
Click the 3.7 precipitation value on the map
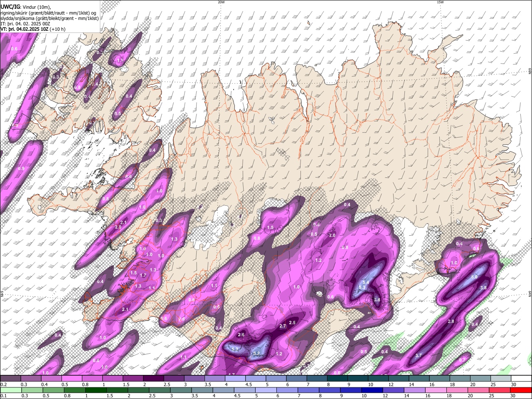(x=419, y=356)
